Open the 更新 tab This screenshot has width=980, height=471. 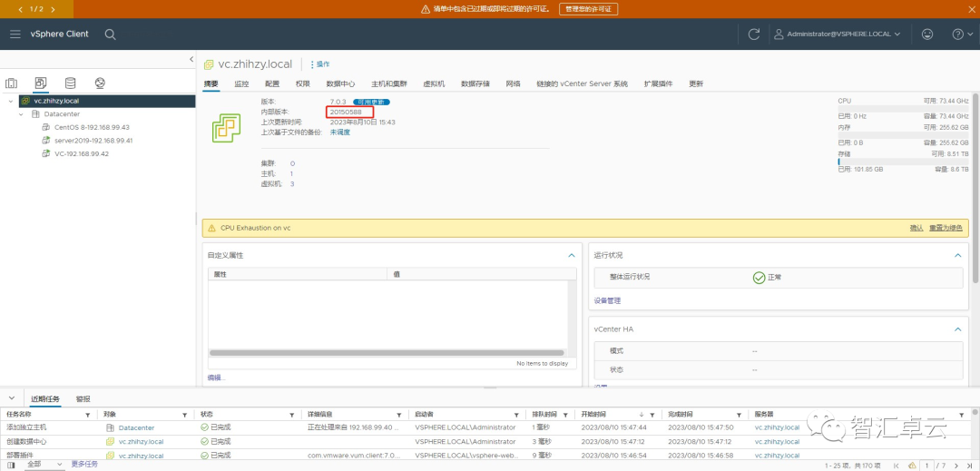point(696,83)
